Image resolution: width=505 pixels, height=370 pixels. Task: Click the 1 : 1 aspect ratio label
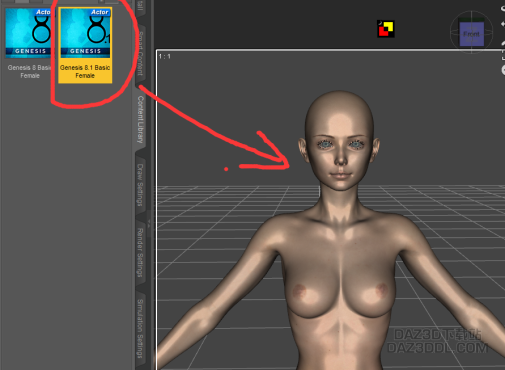coord(165,56)
